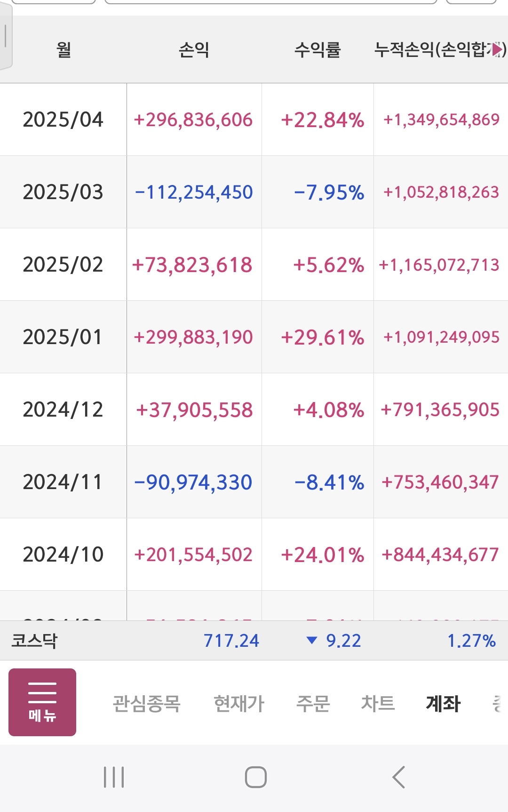Select the 계좌 tab
This screenshot has width=508, height=812.
[443, 704]
